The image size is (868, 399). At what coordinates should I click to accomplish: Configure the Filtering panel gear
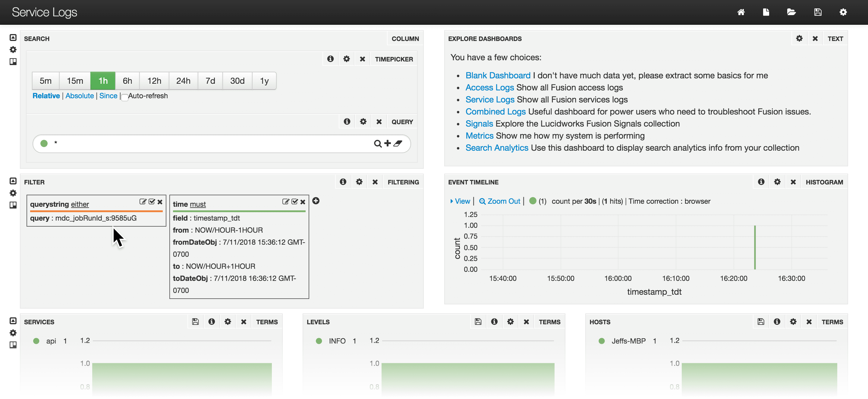(359, 182)
